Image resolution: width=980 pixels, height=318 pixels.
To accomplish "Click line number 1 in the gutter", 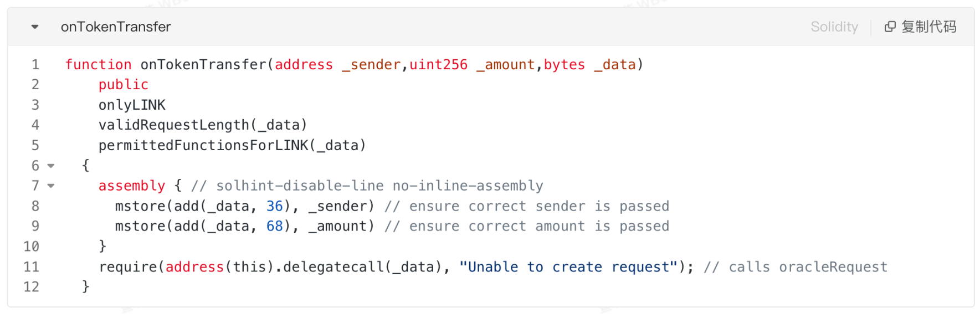I will (35, 65).
